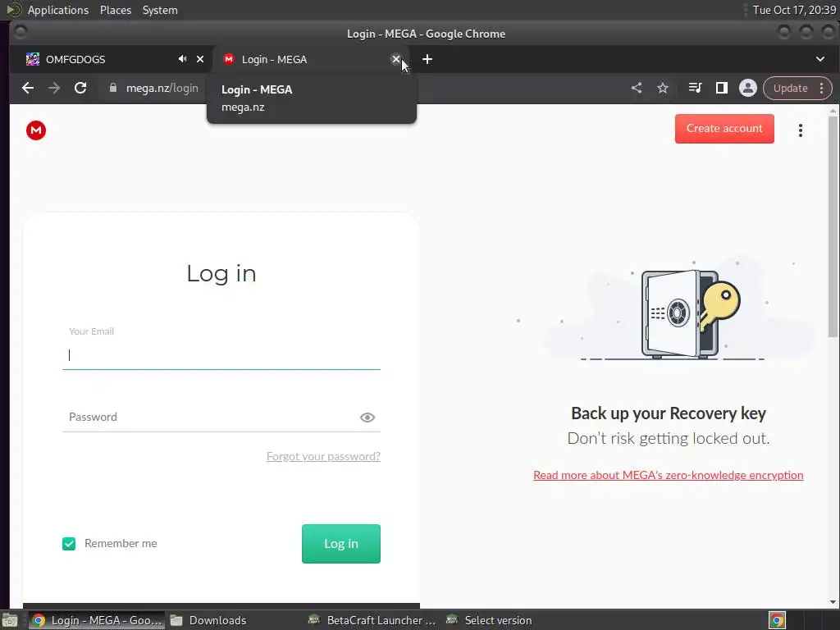Screen dimensions: 840x630
Task: Share this page via share icon
Action: (637, 88)
